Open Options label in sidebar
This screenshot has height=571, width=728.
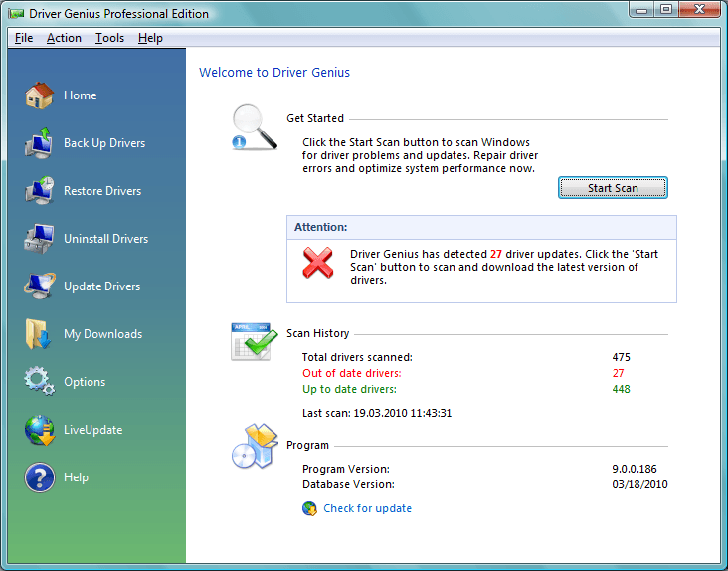[85, 382]
